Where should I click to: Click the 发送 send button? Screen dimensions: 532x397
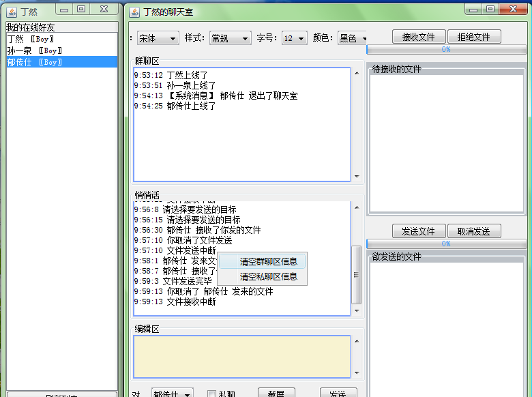click(x=338, y=393)
